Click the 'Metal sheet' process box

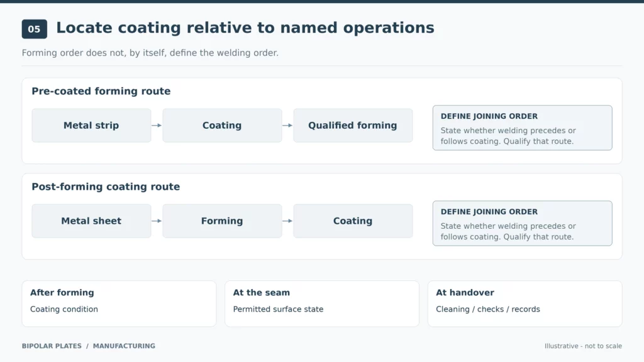[x=91, y=221]
